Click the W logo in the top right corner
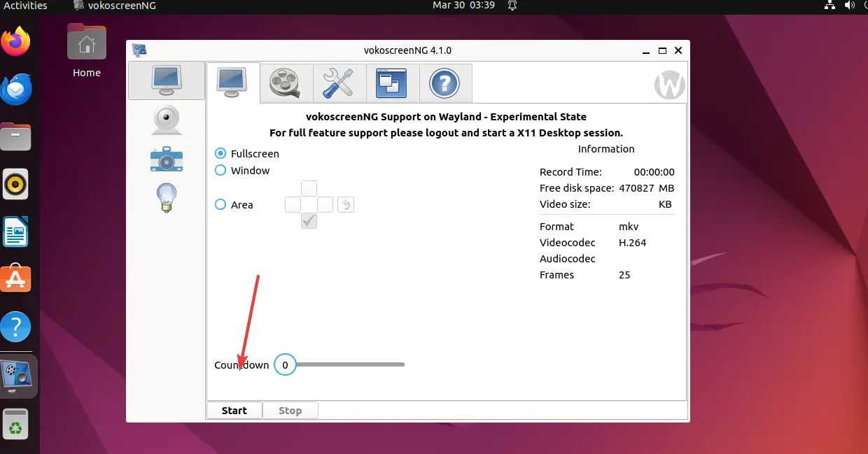868x454 pixels. point(669,85)
